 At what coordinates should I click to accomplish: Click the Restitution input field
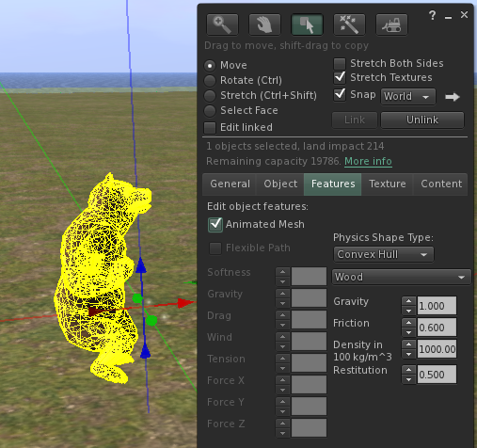[x=437, y=375]
